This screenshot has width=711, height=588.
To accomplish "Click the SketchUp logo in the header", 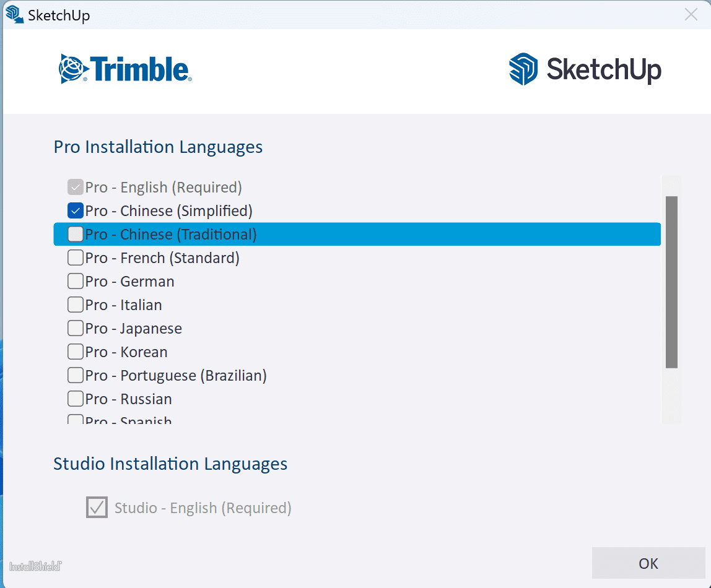I will point(585,69).
